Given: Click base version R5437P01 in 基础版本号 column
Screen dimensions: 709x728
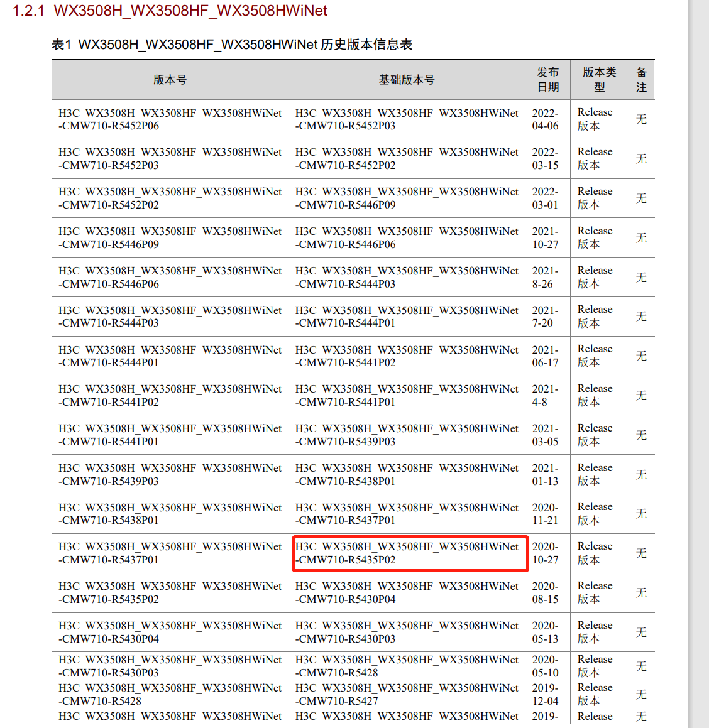Looking at the screenshot, I should [x=407, y=514].
